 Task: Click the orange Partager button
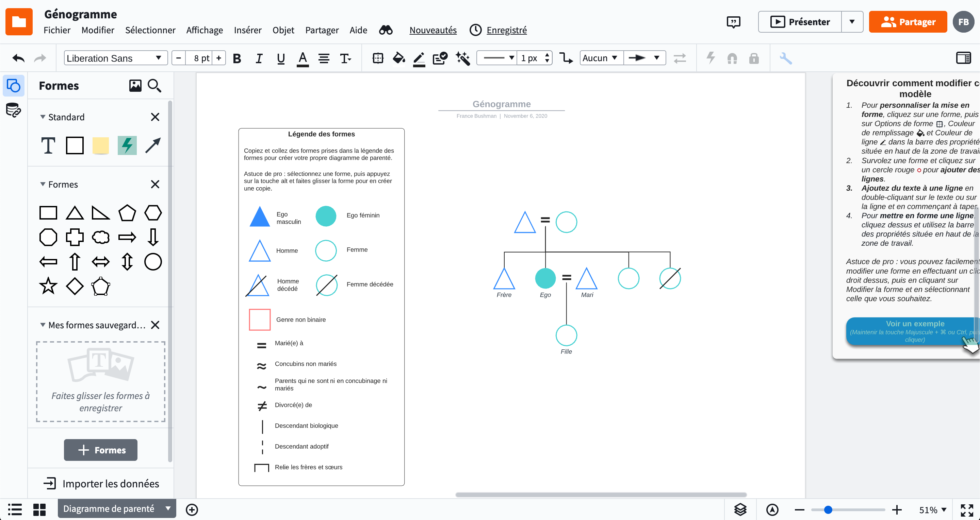908,22
